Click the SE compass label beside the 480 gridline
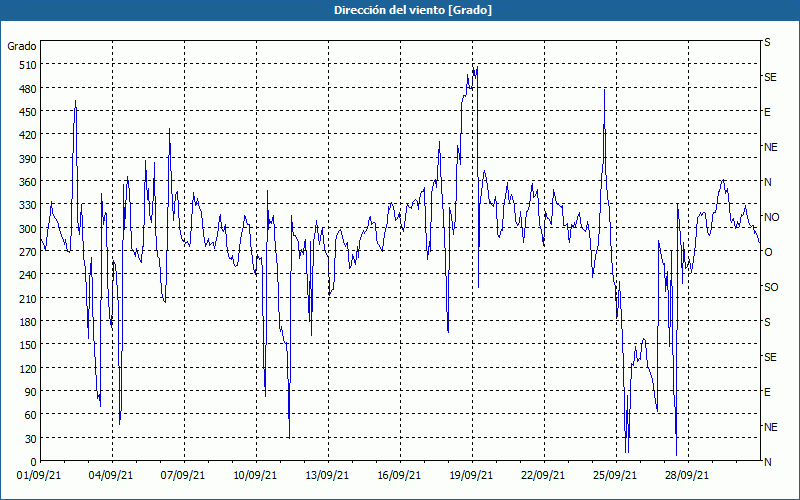800x500 pixels. tap(770, 77)
